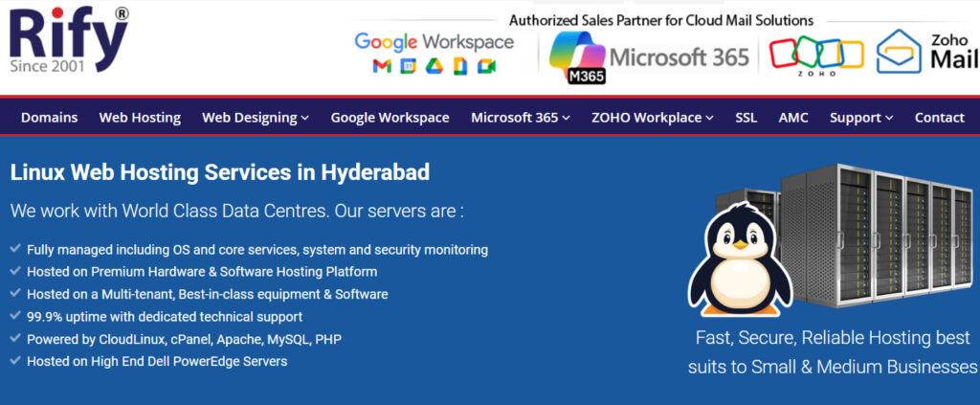The height and width of the screenshot is (405, 980).
Task: Expand the Web Designing dropdown
Action: 256,118
